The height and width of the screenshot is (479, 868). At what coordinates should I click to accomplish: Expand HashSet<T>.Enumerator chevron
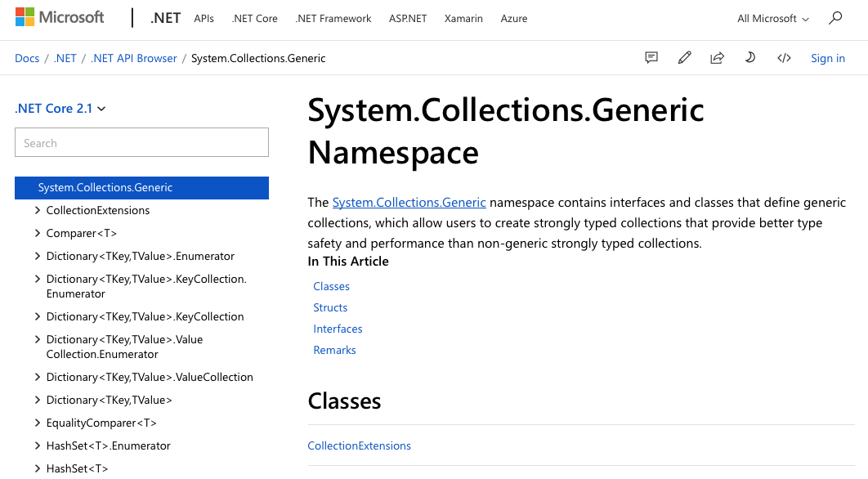(x=37, y=445)
